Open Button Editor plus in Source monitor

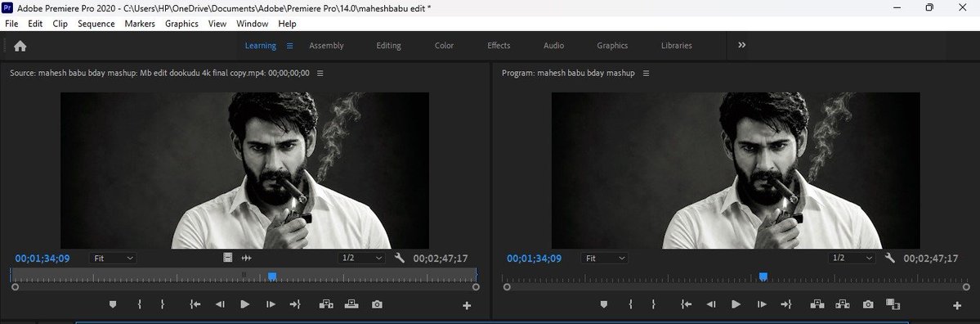[466, 306]
